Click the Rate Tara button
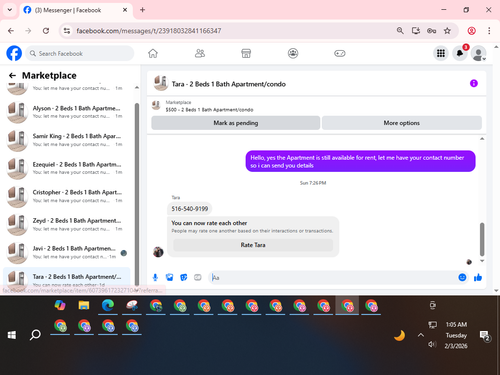Screen dimensions: 500x375 (253, 245)
